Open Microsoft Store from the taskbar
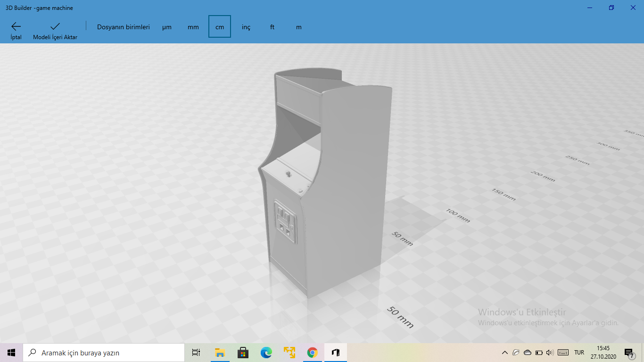The height and width of the screenshot is (362, 644). click(x=243, y=353)
